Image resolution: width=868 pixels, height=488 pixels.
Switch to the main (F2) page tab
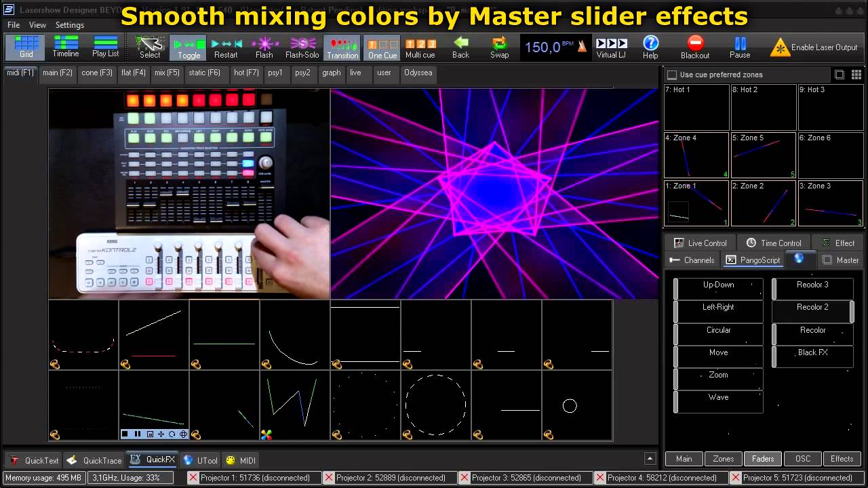(58, 73)
